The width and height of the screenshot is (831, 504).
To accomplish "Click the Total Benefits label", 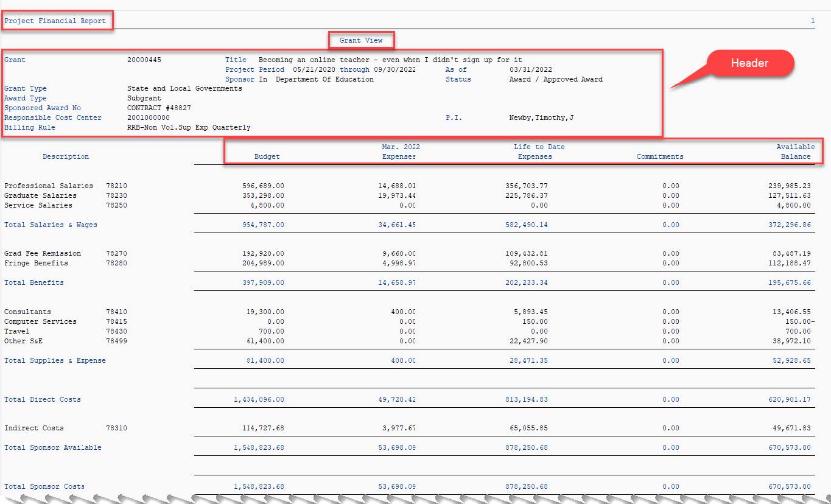I will (x=34, y=283).
